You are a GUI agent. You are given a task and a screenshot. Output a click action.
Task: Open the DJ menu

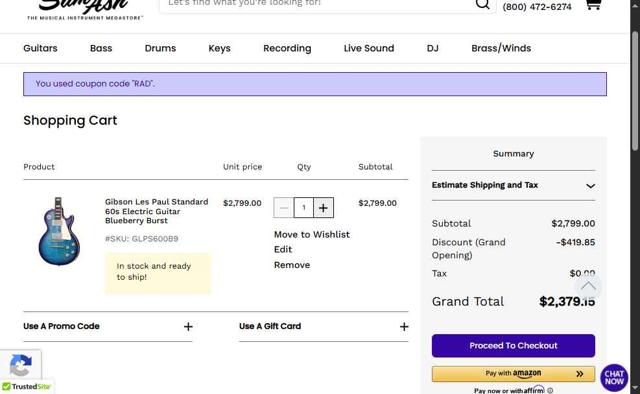pos(433,48)
